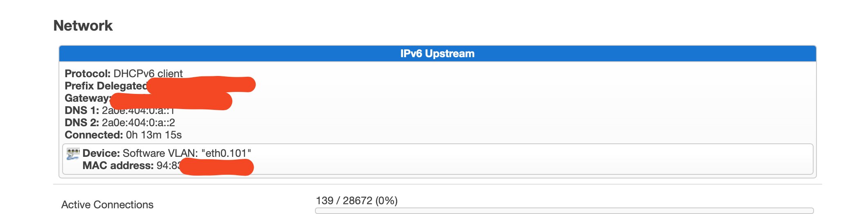Select the DHCPv6 client protocol text
The image size is (868, 214).
point(148,74)
